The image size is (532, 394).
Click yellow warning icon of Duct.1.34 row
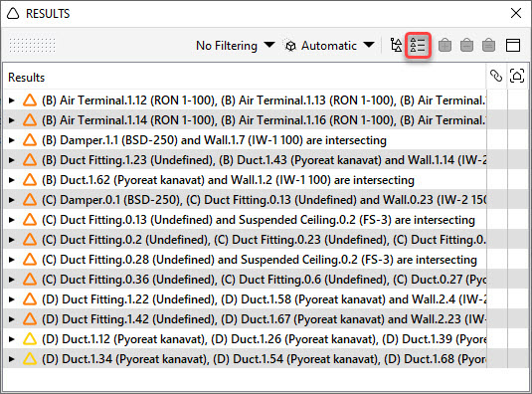[x=30, y=359]
